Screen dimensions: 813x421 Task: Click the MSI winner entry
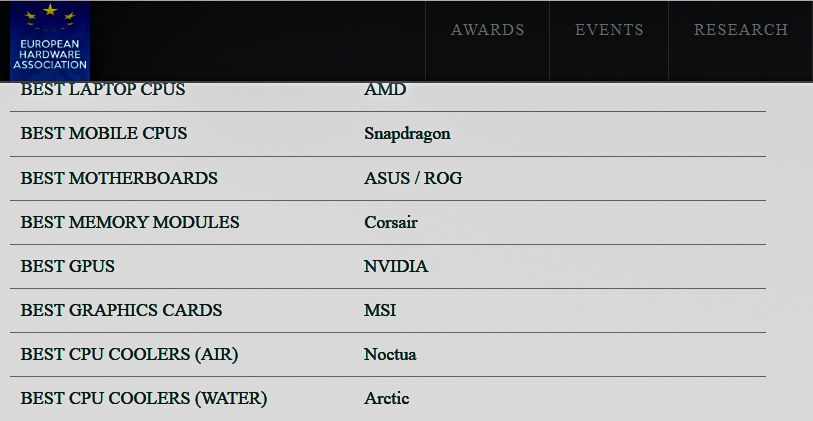380,310
